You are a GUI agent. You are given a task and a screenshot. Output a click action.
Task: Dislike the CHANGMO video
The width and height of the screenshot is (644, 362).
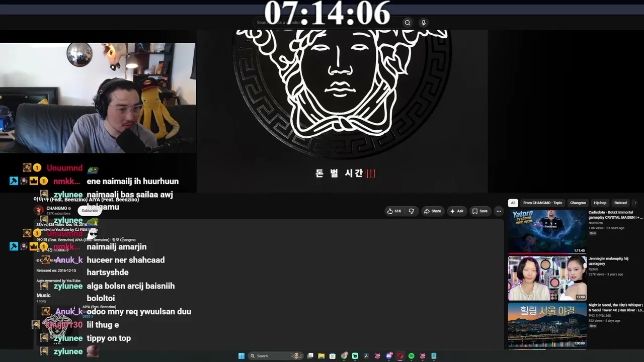pos(411,211)
